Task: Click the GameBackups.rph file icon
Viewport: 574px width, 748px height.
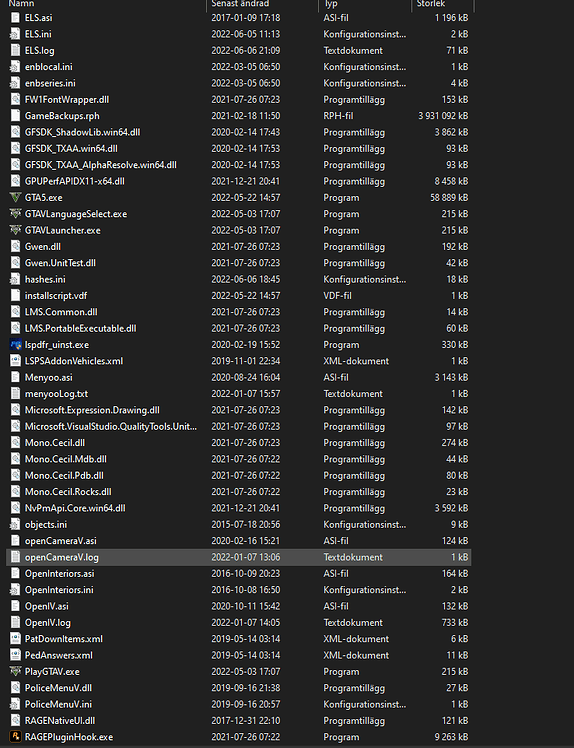Action: [x=16, y=115]
